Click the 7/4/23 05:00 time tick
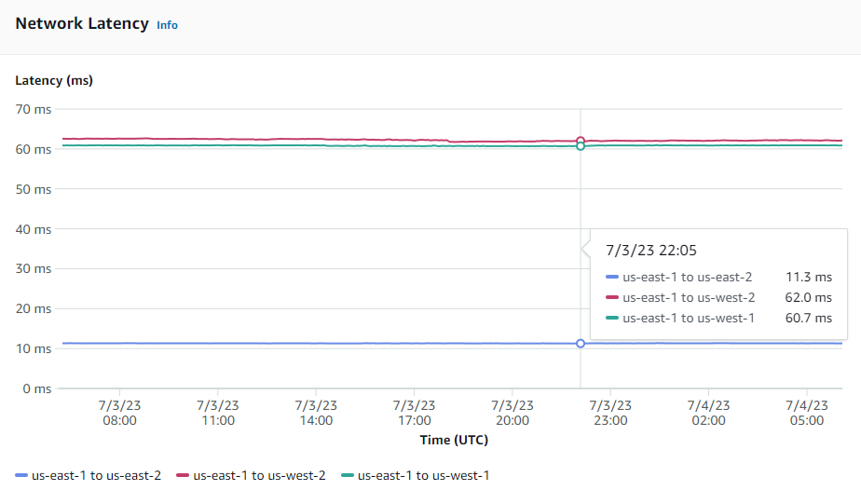Viewport: 861px width, 504px height. point(807,413)
